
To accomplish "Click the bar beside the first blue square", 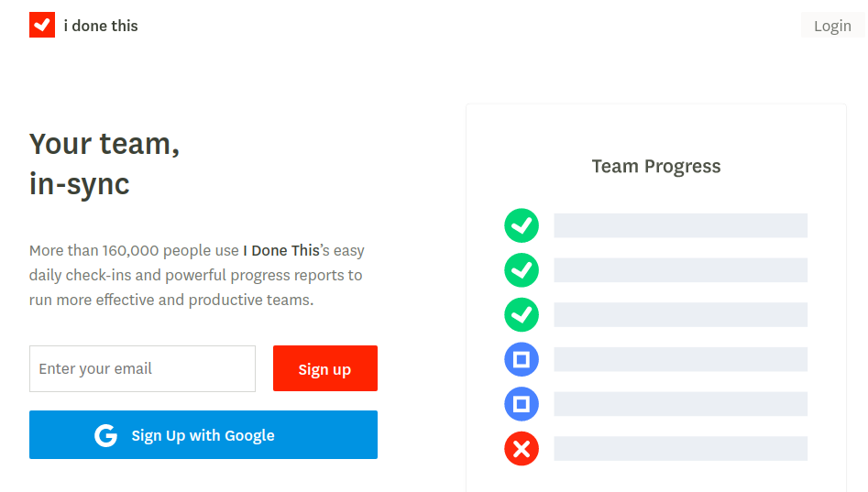I will (x=680, y=359).
